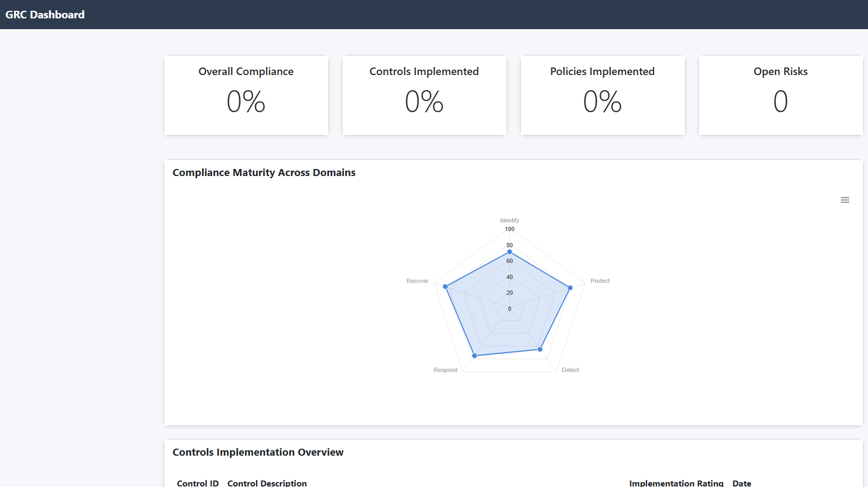
Task: Sort by the Control ID column header
Action: click(x=198, y=483)
